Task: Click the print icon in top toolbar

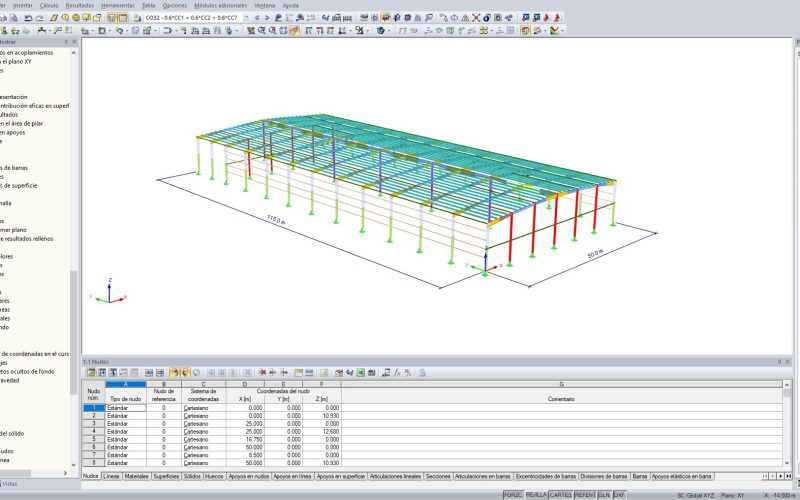Action: pyautogui.click(x=3, y=18)
